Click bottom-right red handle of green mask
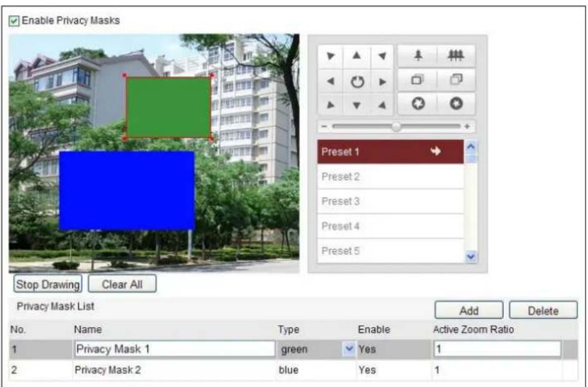Viewport: 588px width, 387px height. click(212, 139)
